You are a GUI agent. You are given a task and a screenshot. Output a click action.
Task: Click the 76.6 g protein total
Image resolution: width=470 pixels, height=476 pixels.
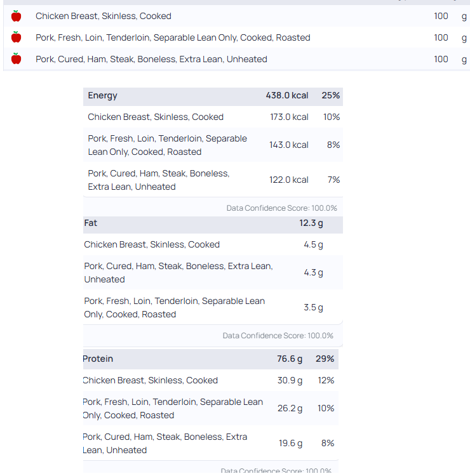click(290, 359)
